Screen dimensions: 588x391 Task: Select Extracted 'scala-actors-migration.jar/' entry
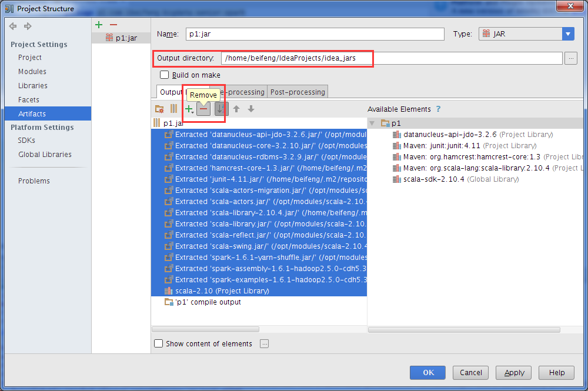coord(259,191)
